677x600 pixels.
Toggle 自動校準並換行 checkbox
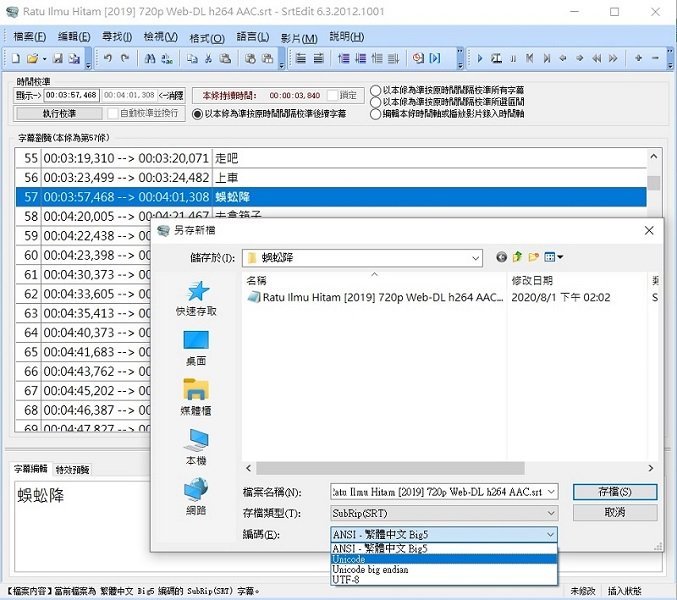pos(113,114)
